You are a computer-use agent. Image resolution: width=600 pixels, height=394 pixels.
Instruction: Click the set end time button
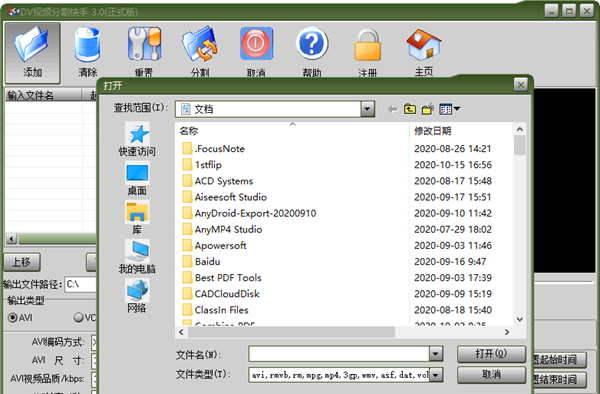pos(559,379)
